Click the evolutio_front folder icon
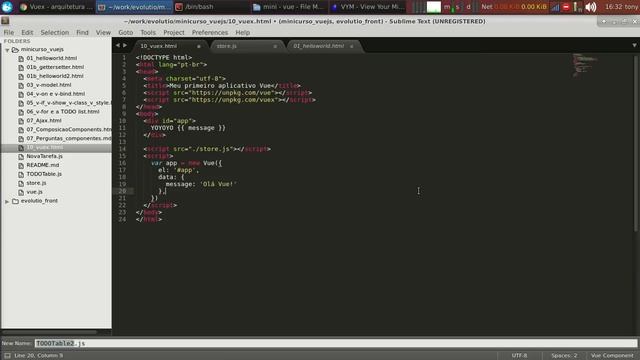The image size is (640, 360). point(15,201)
